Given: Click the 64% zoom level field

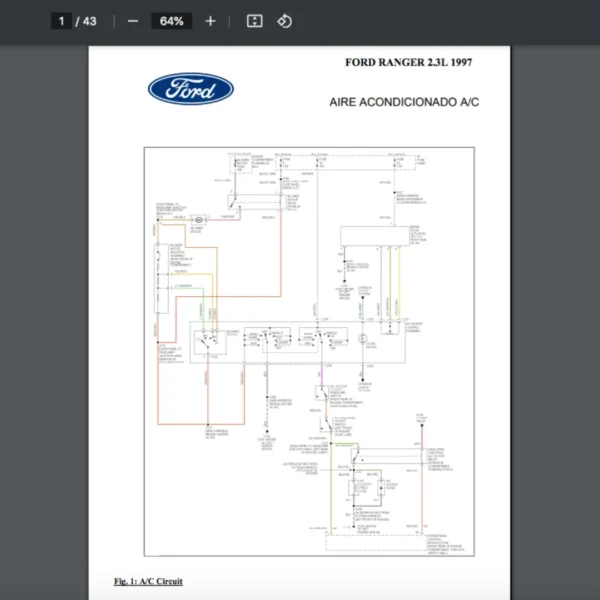Looking at the screenshot, I should (171, 21).
